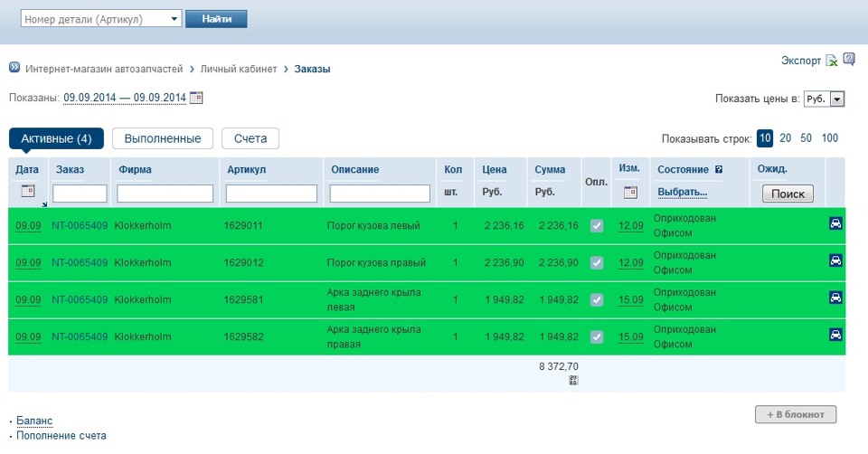
Task: Click the Артикул filter input field
Action: click(x=271, y=194)
